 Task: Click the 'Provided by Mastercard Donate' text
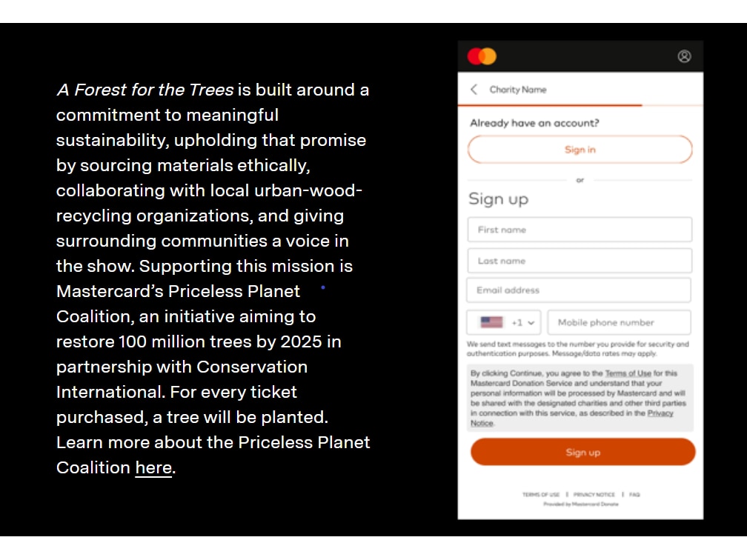(x=581, y=504)
